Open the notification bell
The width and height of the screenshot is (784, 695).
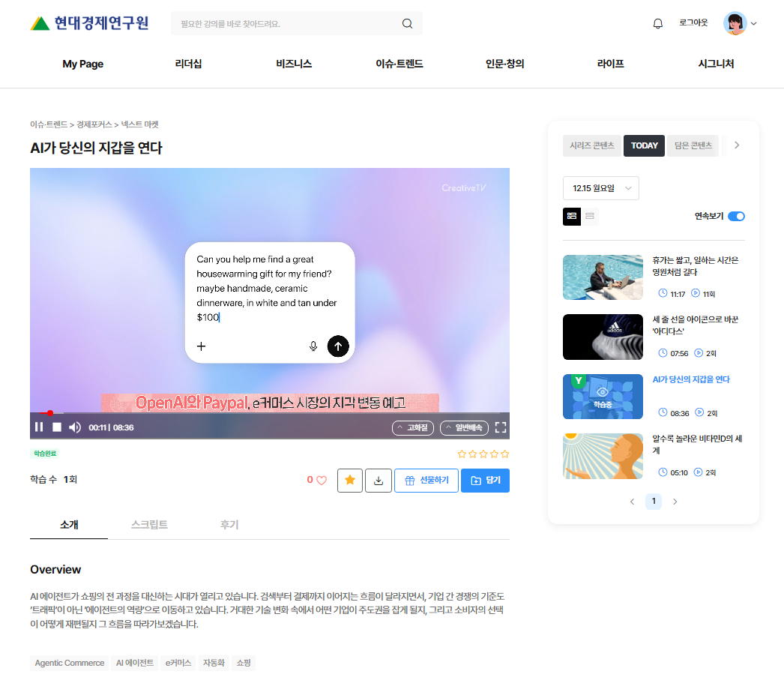click(657, 23)
